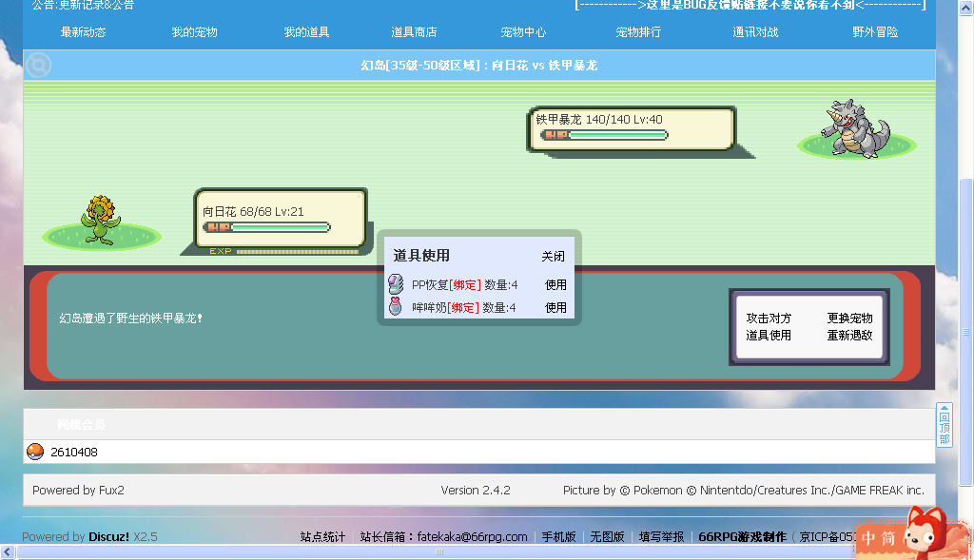
Task: Select the 攻击对方 battle command
Action: click(769, 318)
